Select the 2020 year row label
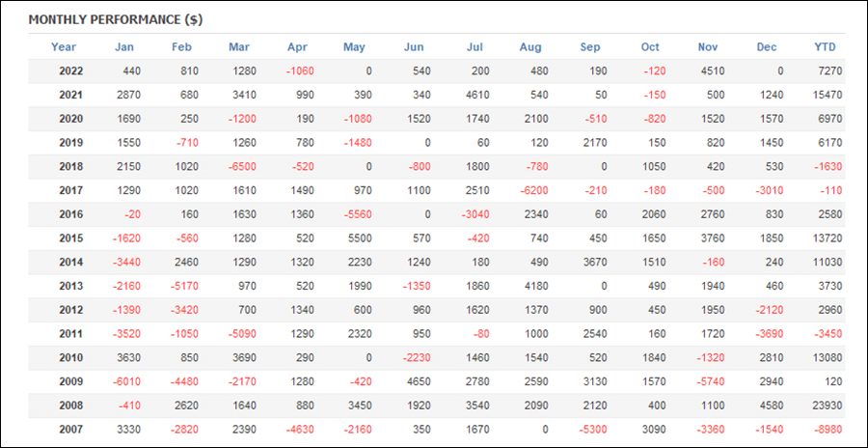868x448 pixels. click(x=70, y=119)
